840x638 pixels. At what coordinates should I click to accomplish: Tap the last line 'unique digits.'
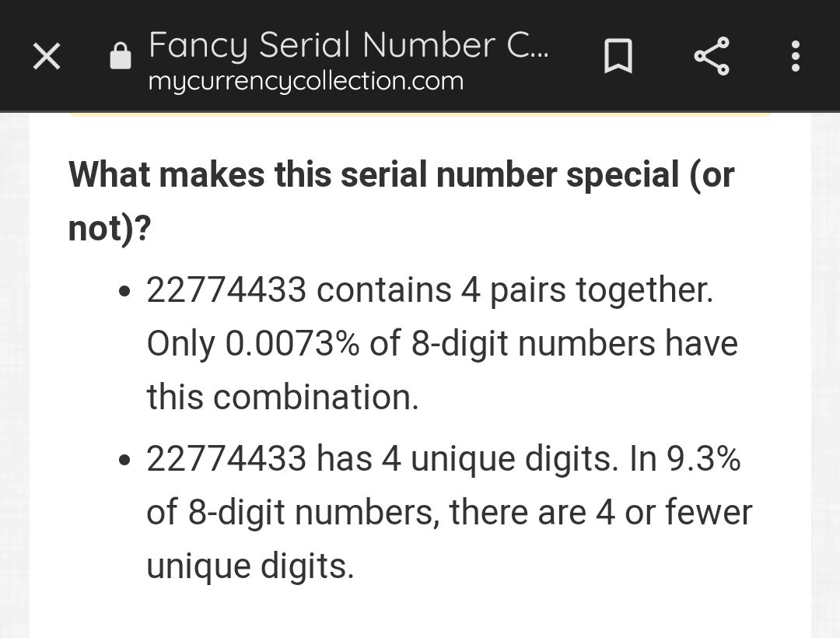tap(250, 566)
